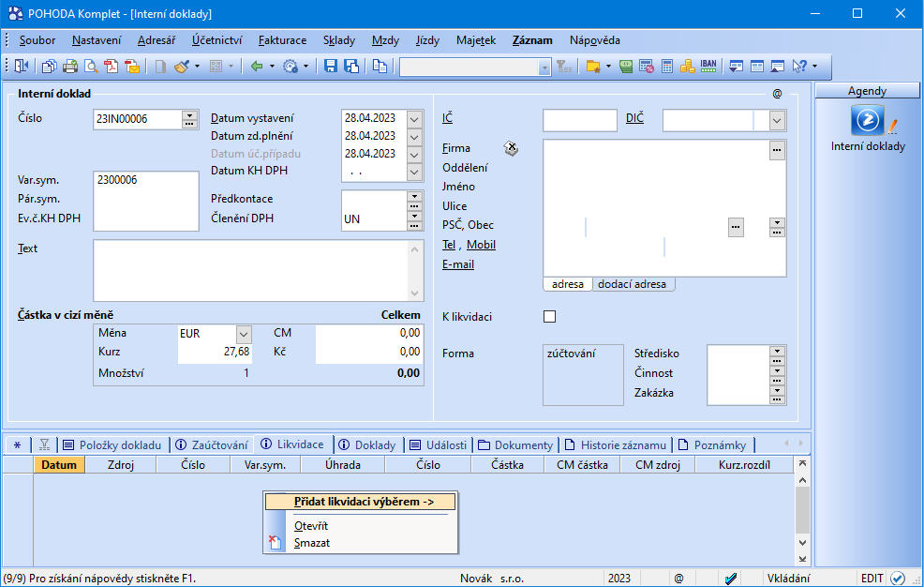Expand the arrow beside the gear icon

click(x=306, y=66)
